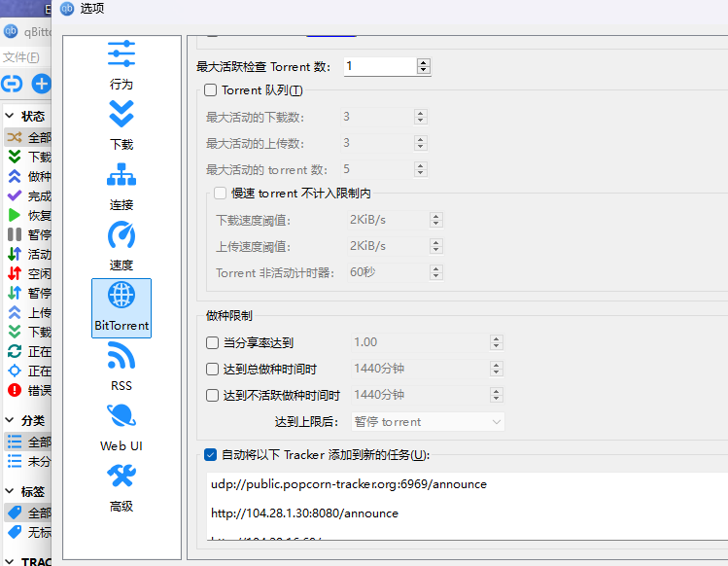Viewport: 728px width, 566px height.
Task: Enable 达到总做种时间时 checkbox
Action: point(212,369)
